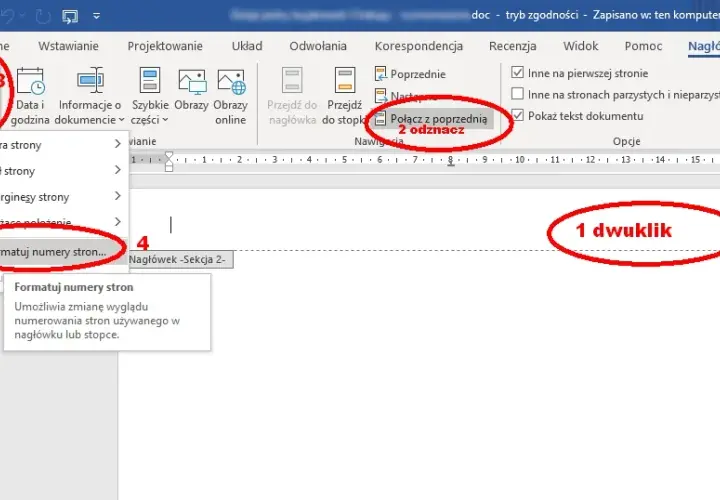Open the Widok ribbon tab

(x=580, y=46)
